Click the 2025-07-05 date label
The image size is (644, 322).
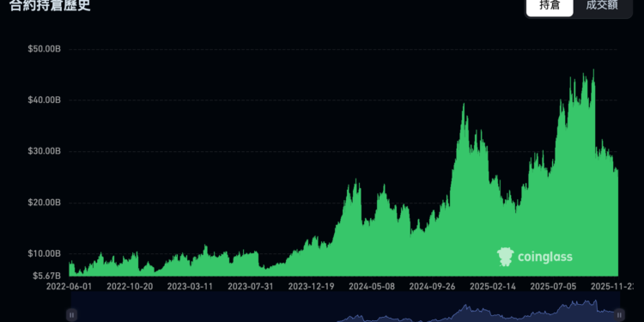[554, 286]
